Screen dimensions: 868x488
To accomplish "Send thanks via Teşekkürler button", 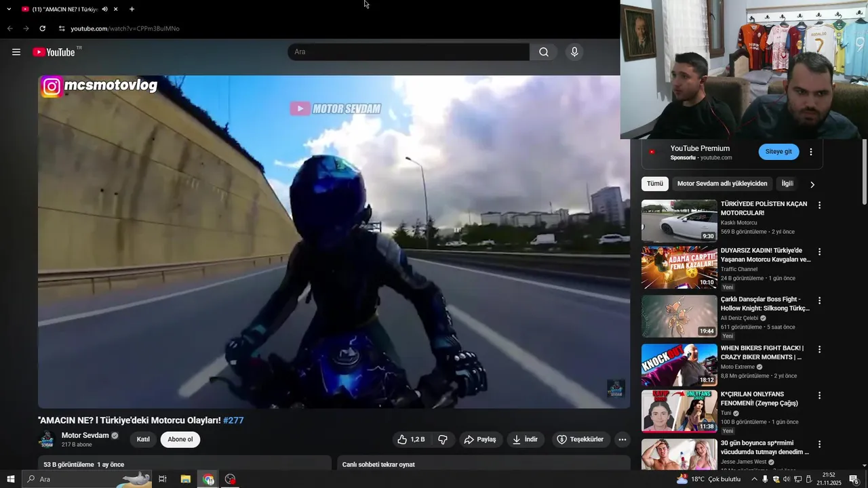I will point(580,439).
